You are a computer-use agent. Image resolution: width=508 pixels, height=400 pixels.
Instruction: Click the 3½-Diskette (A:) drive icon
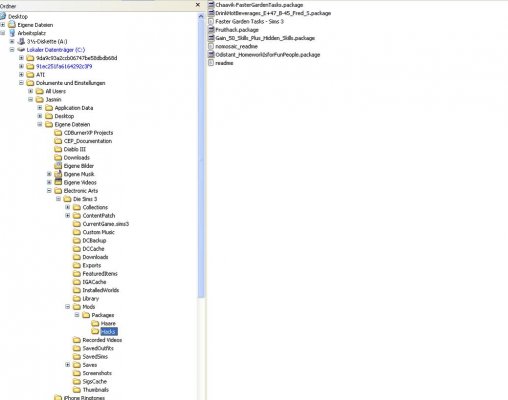(22, 41)
